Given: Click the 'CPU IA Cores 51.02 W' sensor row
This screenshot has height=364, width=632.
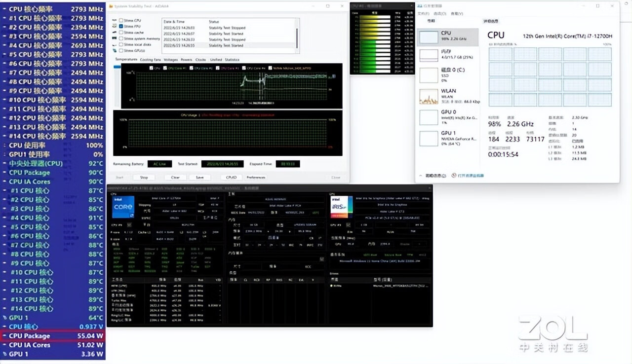Looking at the screenshot, I should (53, 345).
